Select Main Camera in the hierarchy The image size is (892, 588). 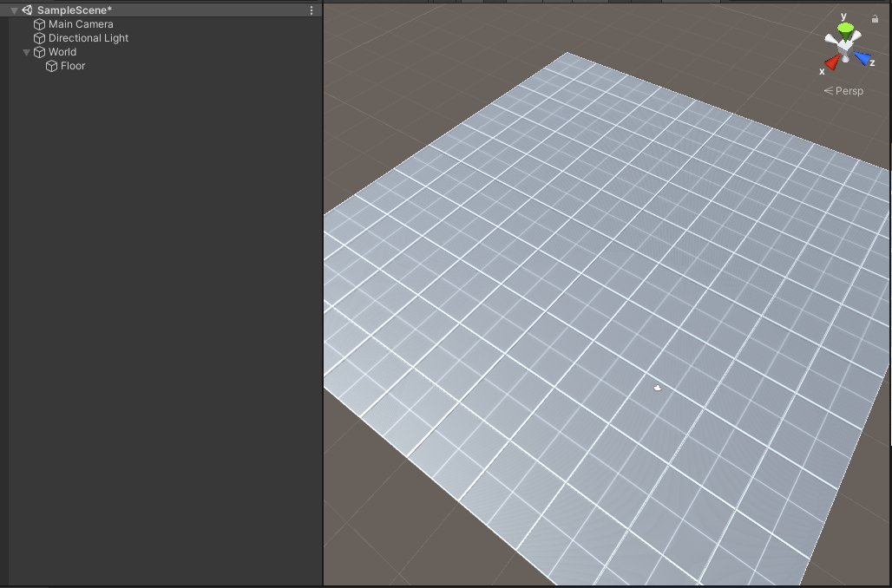(81, 24)
